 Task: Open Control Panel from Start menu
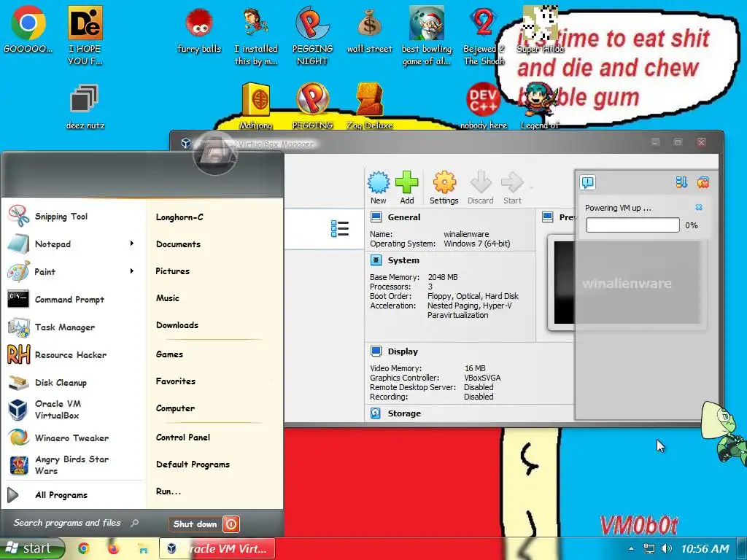point(183,437)
